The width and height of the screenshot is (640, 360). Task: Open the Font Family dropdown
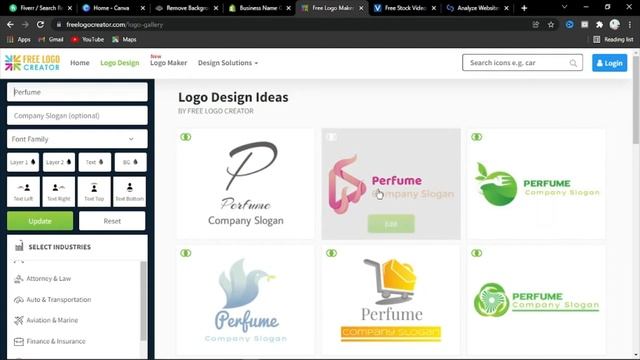click(x=77, y=139)
